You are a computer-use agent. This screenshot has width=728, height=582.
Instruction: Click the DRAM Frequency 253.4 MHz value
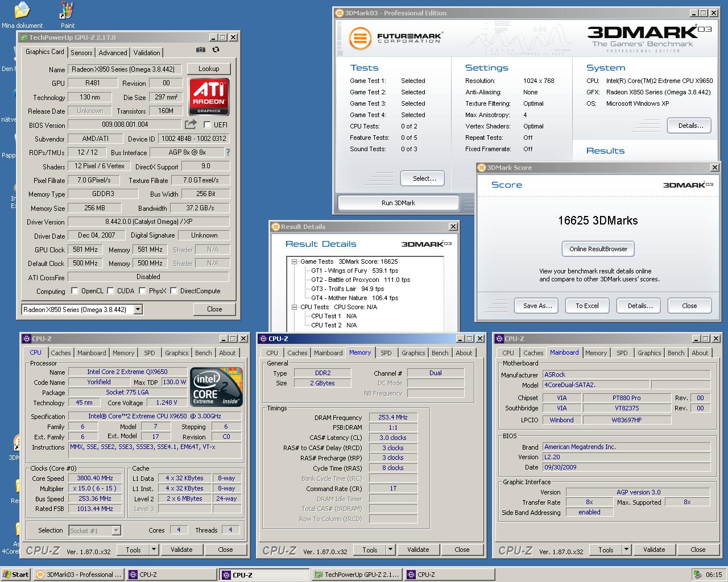[393, 417]
